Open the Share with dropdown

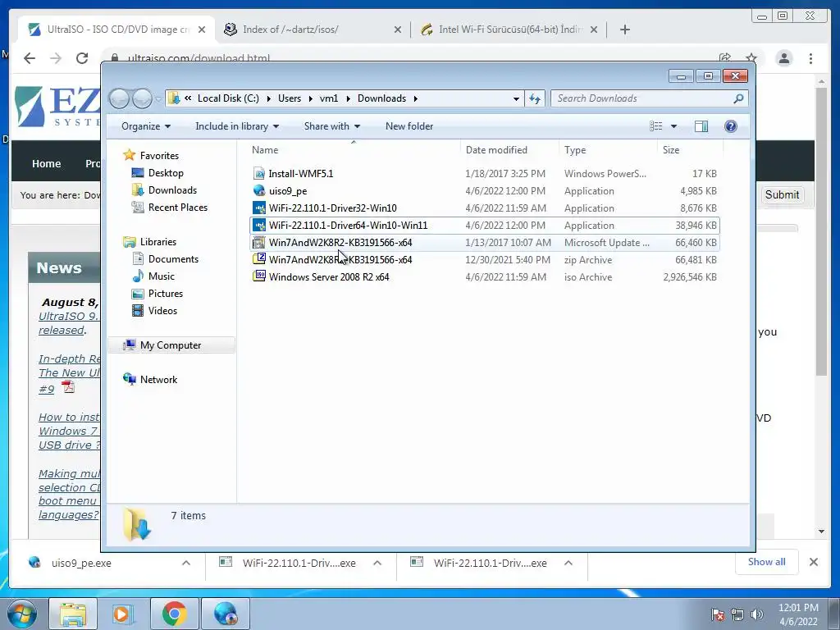pos(332,126)
